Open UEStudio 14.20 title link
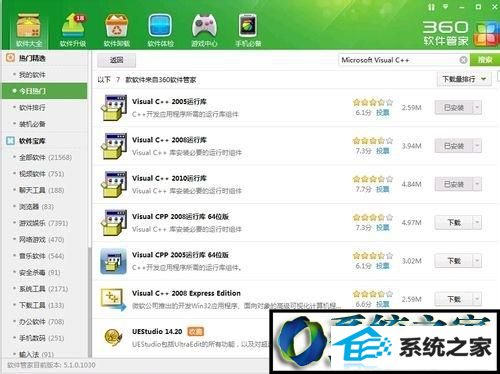 pyautogui.click(x=157, y=332)
